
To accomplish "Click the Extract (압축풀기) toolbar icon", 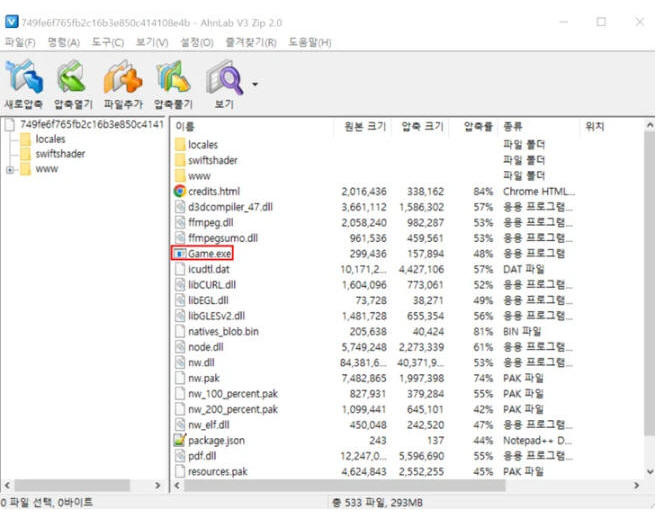I will click(173, 77).
